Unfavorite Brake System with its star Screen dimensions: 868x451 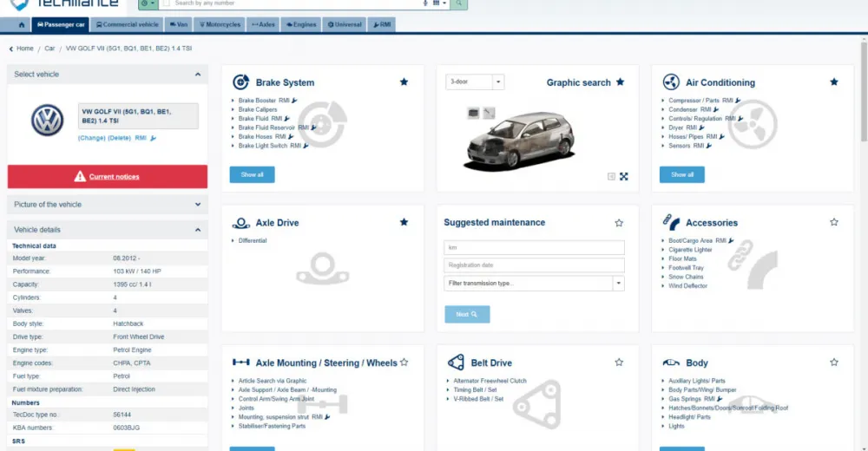tap(404, 82)
